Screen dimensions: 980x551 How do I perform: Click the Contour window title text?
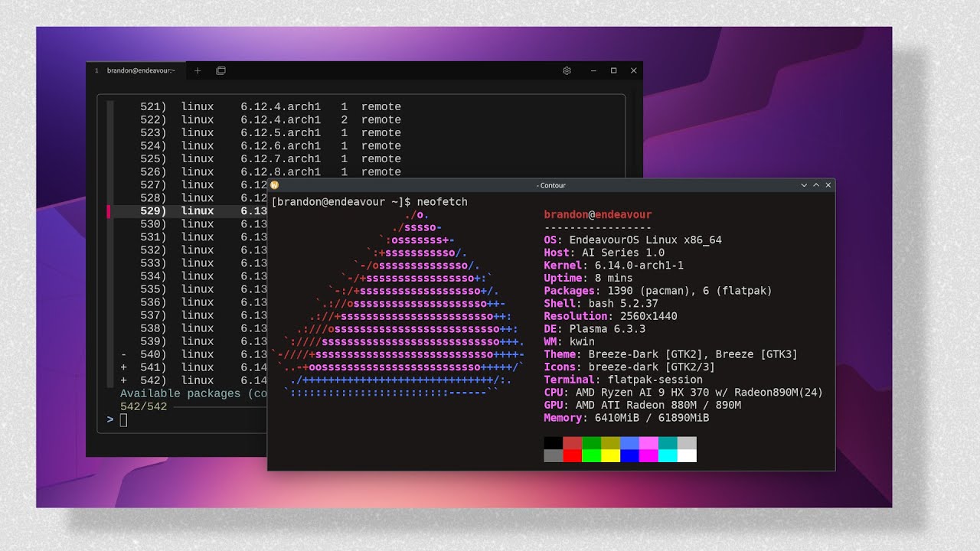coord(551,185)
